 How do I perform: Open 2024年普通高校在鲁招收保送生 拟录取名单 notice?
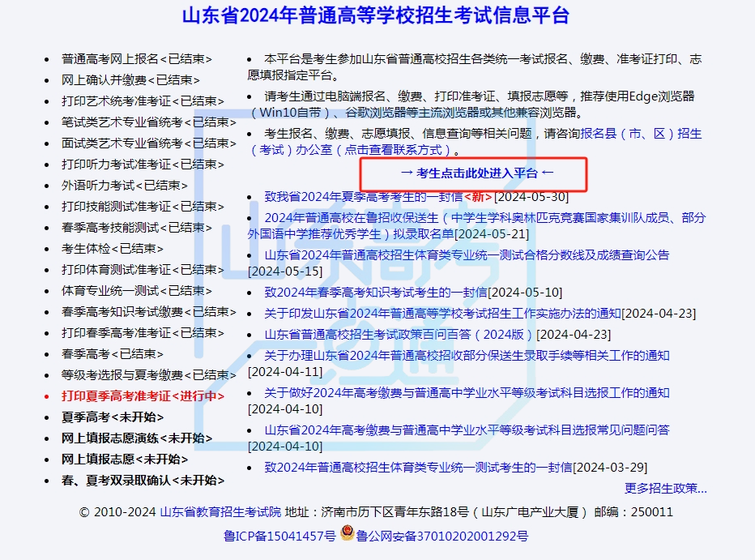coord(476,226)
